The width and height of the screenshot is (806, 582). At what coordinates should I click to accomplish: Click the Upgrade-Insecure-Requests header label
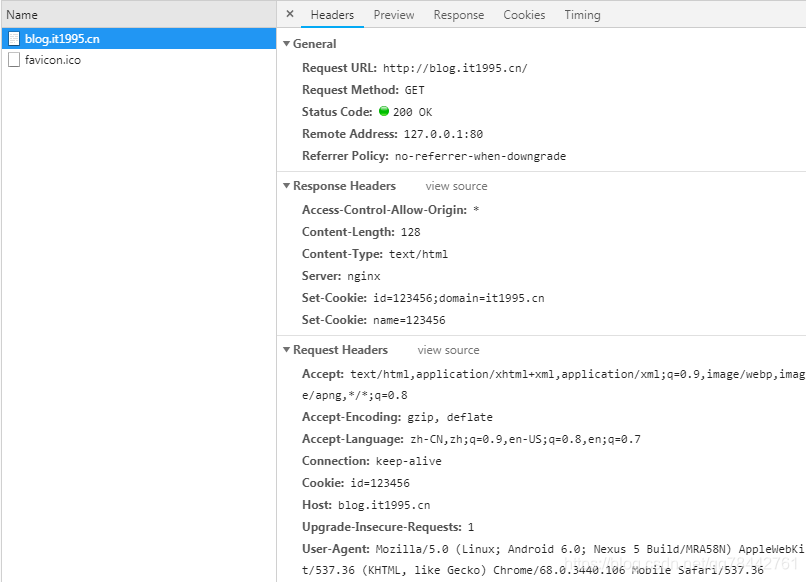[382, 527]
